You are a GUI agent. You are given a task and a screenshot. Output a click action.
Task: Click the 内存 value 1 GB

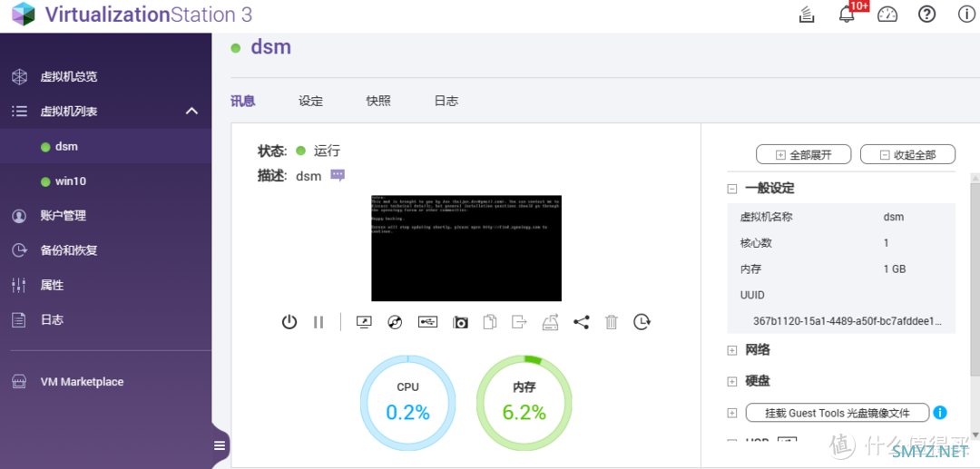click(895, 269)
